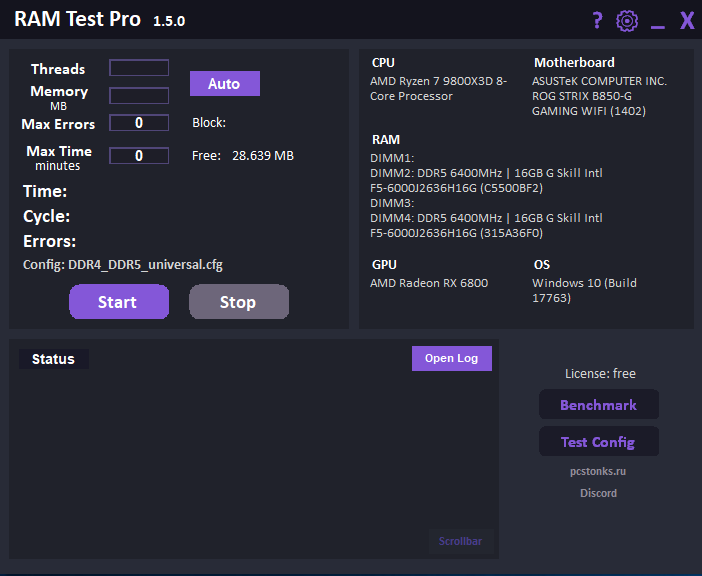Click the Auto button
Viewport: 702px width, 576px height.
(x=225, y=84)
